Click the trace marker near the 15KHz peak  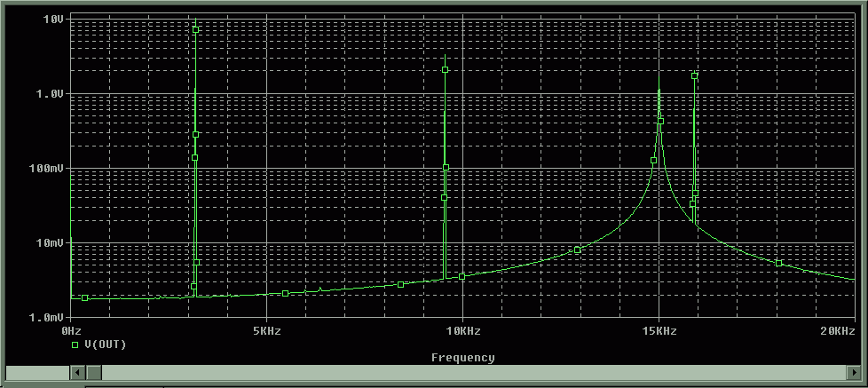(x=659, y=122)
